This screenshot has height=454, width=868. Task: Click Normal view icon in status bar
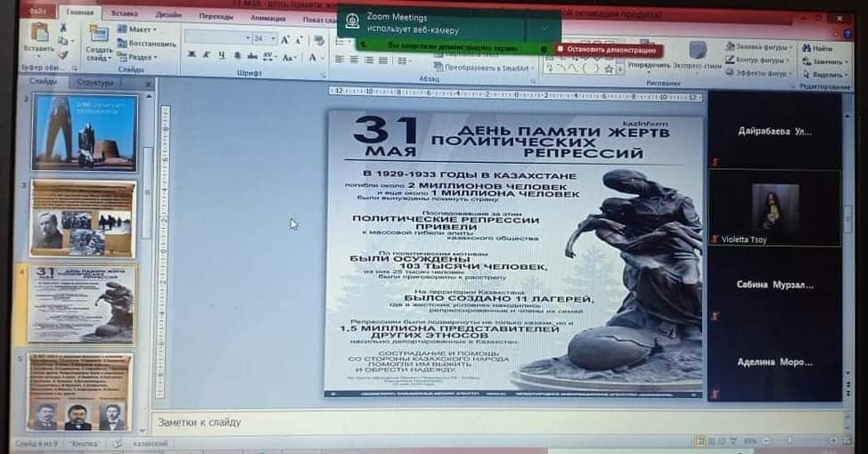(x=700, y=442)
